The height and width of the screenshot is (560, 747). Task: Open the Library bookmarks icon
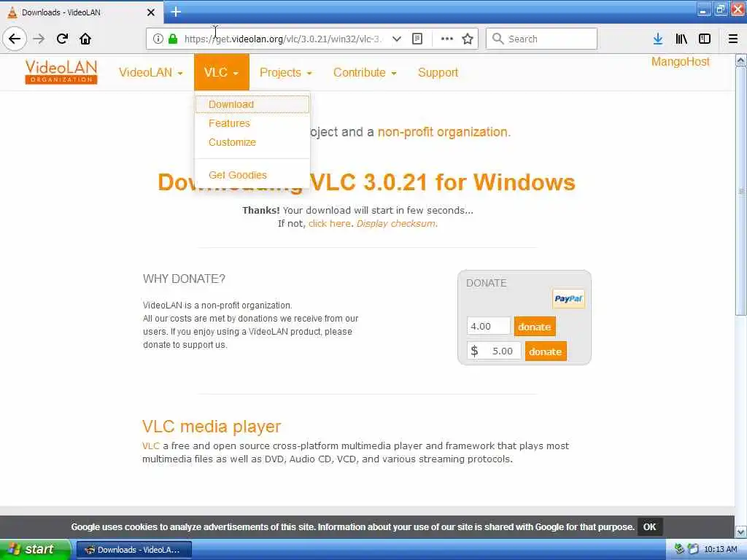point(681,39)
